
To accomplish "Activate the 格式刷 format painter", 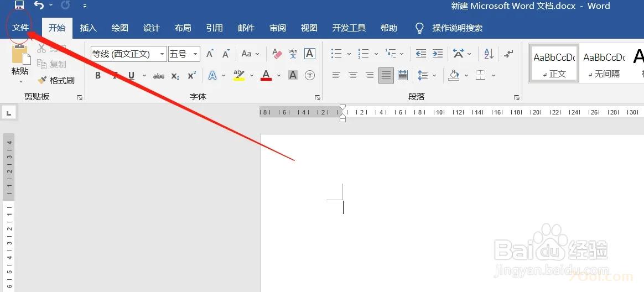I will (56, 80).
